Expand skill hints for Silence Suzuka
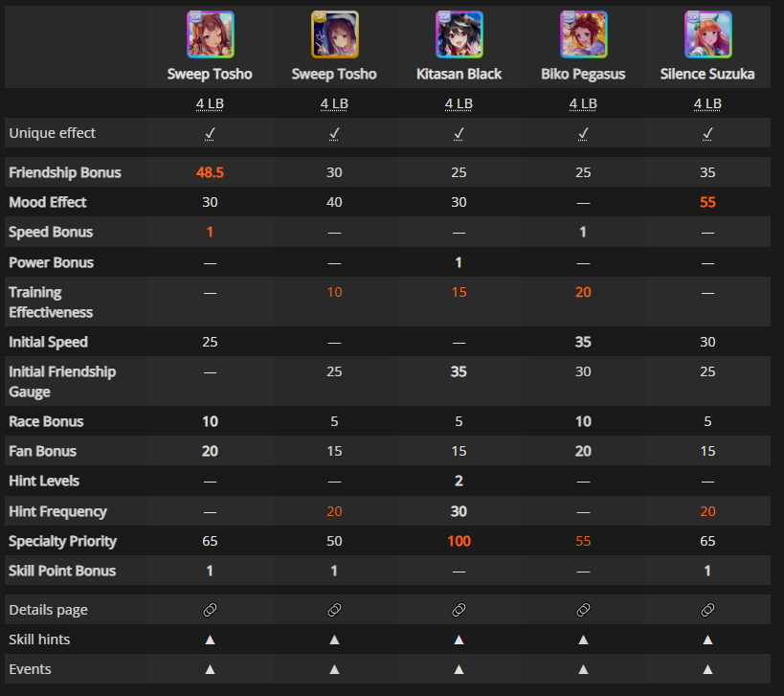The height and width of the screenshot is (696, 784). (x=707, y=640)
